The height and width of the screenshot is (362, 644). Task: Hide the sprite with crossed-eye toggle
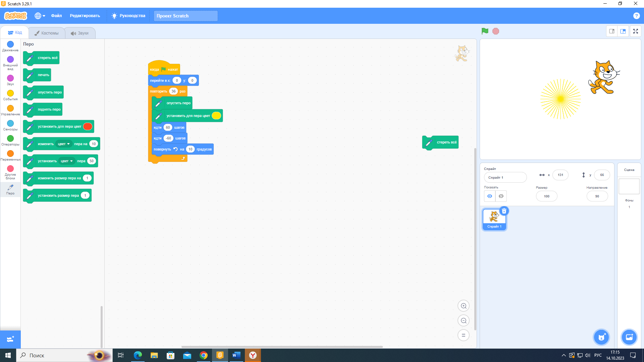[x=501, y=196]
